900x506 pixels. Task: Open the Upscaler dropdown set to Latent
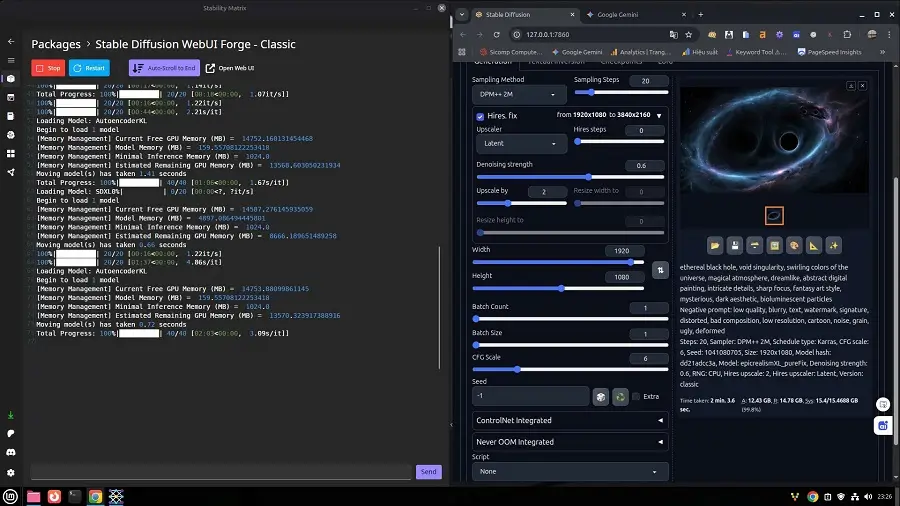(521, 143)
